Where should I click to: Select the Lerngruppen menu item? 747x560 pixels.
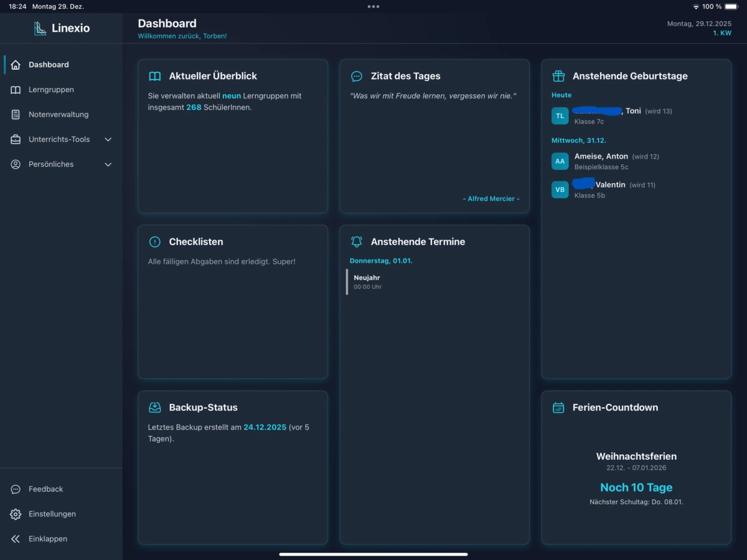(51, 90)
